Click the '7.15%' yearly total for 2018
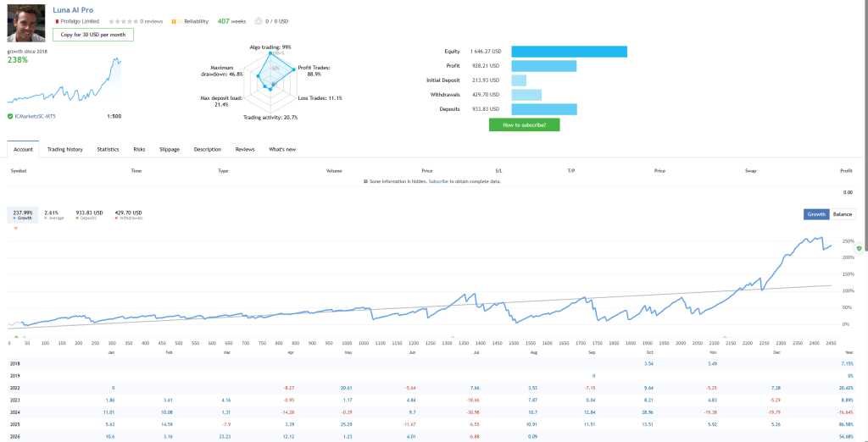 (x=847, y=363)
